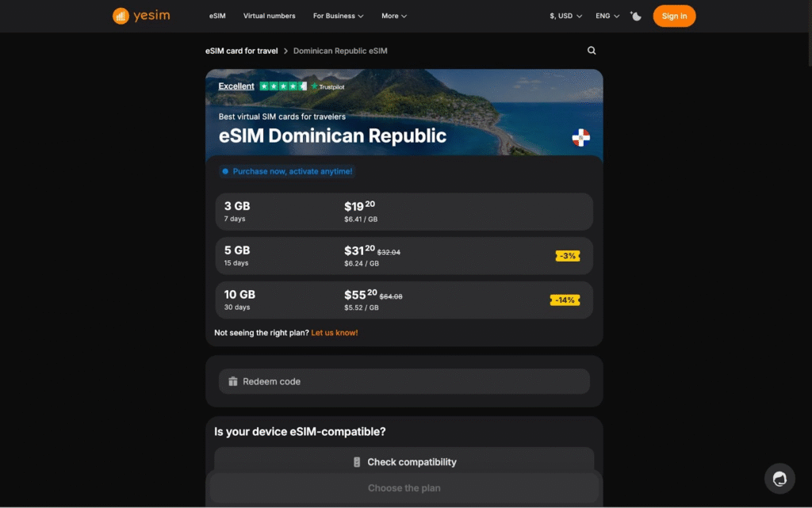Go to eSIM card for travel breadcrumb
Viewport: 812px width, 508px height.
241,51
